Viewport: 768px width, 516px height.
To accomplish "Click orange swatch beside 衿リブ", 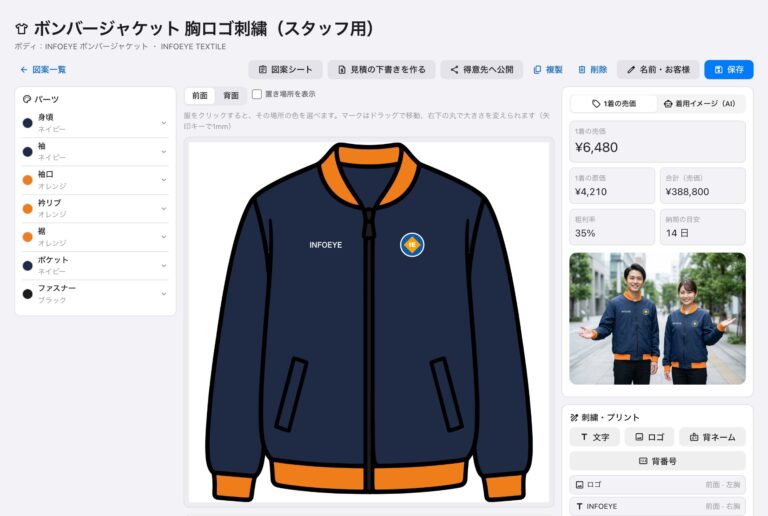I will coord(28,209).
